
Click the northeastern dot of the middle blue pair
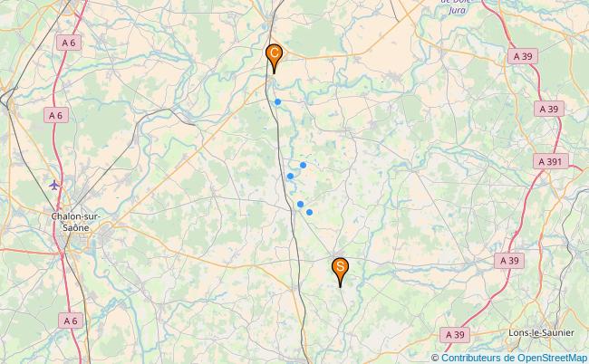pyautogui.click(x=304, y=165)
